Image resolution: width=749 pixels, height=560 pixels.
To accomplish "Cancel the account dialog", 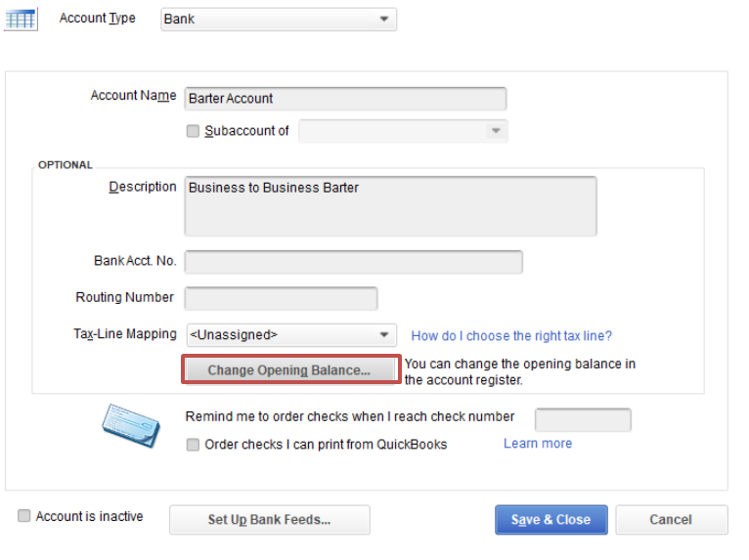I will (x=671, y=520).
